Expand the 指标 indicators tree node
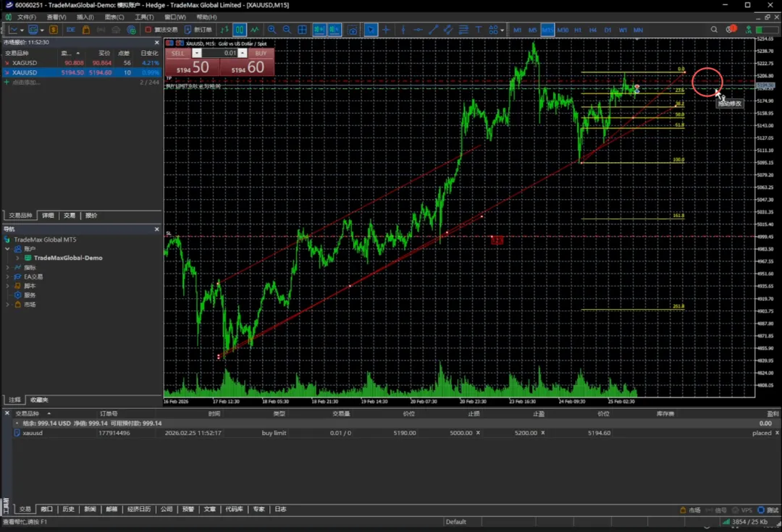Image resolution: width=782 pixels, height=532 pixels. pyautogui.click(x=8, y=267)
